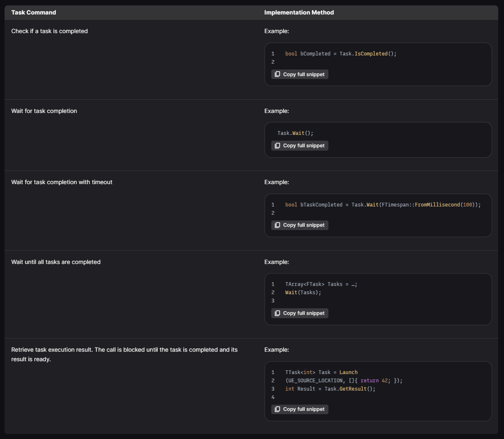Screen dimensions: 504x439
Task: Click the copy icon under the Task.Wait() code
Action: (277, 146)
